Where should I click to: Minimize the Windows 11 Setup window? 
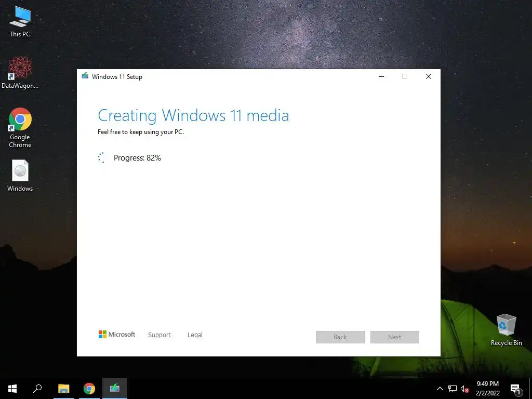click(381, 77)
